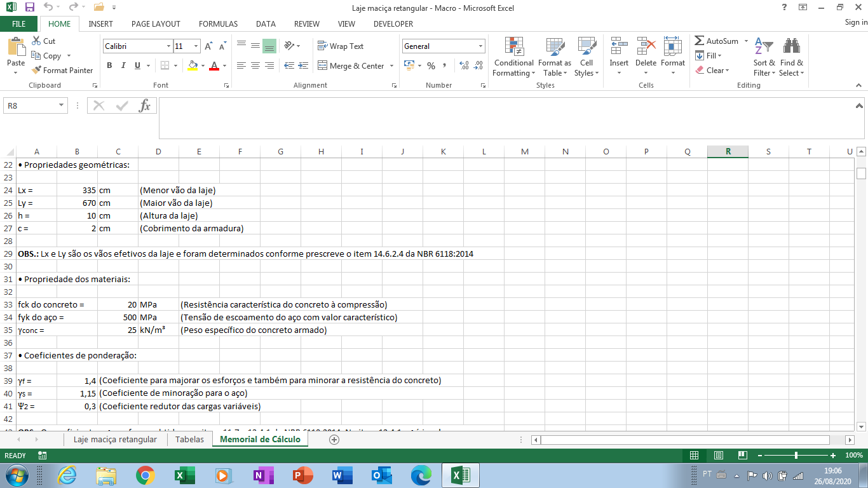Image resolution: width=868 pixels, height=488 pixels.
Task: Switch to Page Break Preview button
Action: tap(742, 456)
